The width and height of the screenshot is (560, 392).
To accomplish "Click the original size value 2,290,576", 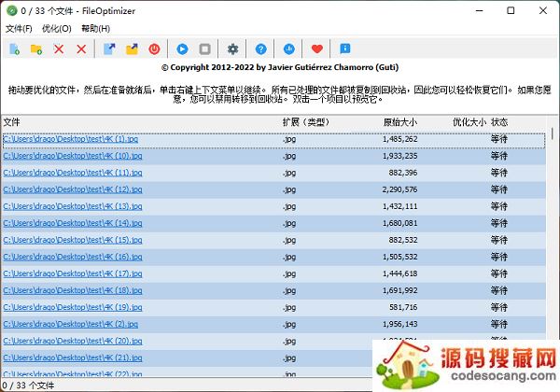I will (400, 189).
